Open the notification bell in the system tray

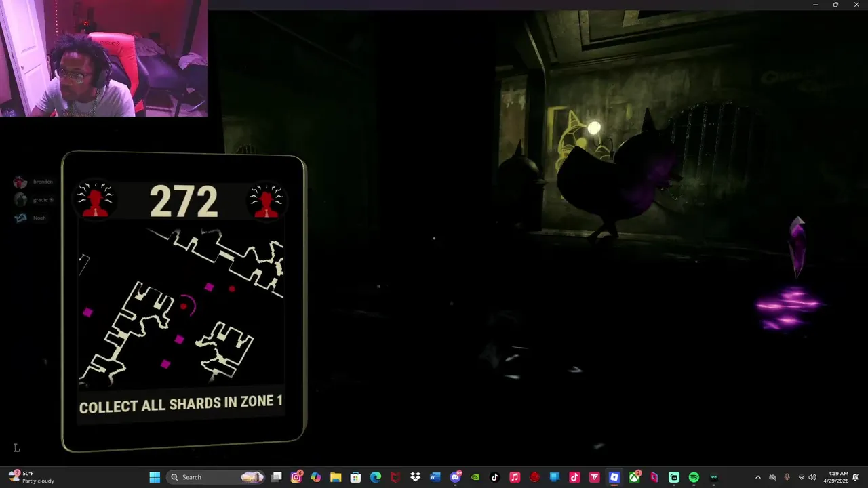[856, 477]
